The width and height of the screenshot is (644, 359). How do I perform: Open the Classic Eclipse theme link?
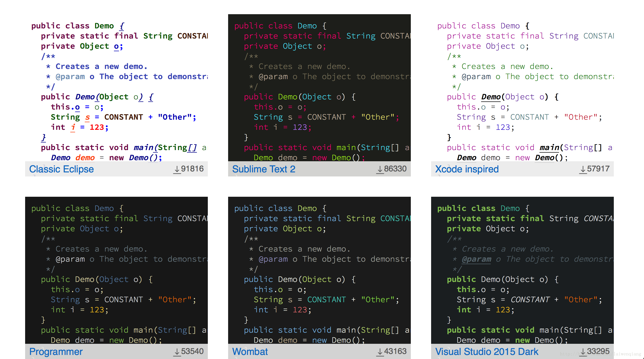tap(61, 169)
